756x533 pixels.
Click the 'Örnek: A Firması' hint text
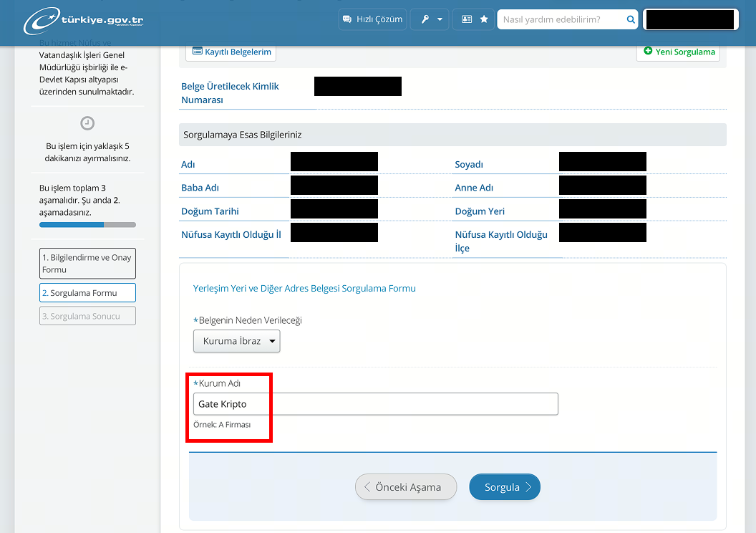tap(222, 425)
